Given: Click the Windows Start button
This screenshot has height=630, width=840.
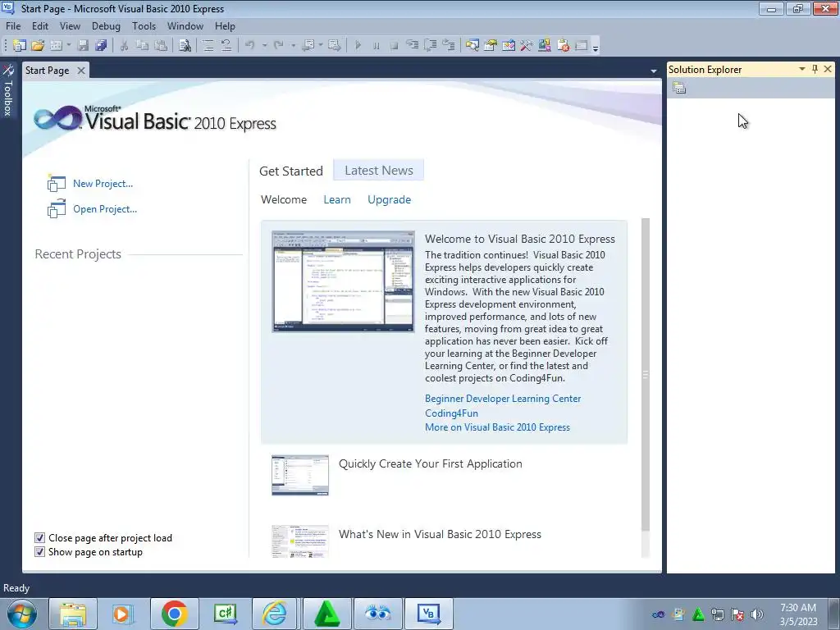Looking at the screenshot, I should pos(21,614).
